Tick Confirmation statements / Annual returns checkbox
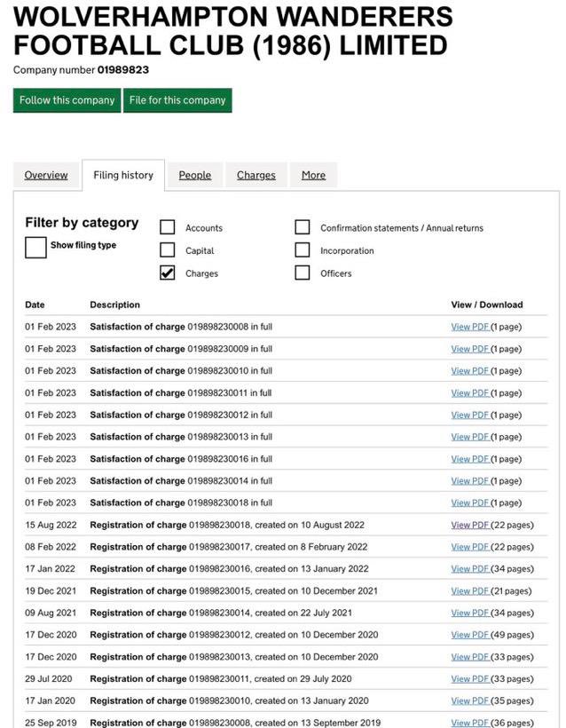 tap(302, 227)
